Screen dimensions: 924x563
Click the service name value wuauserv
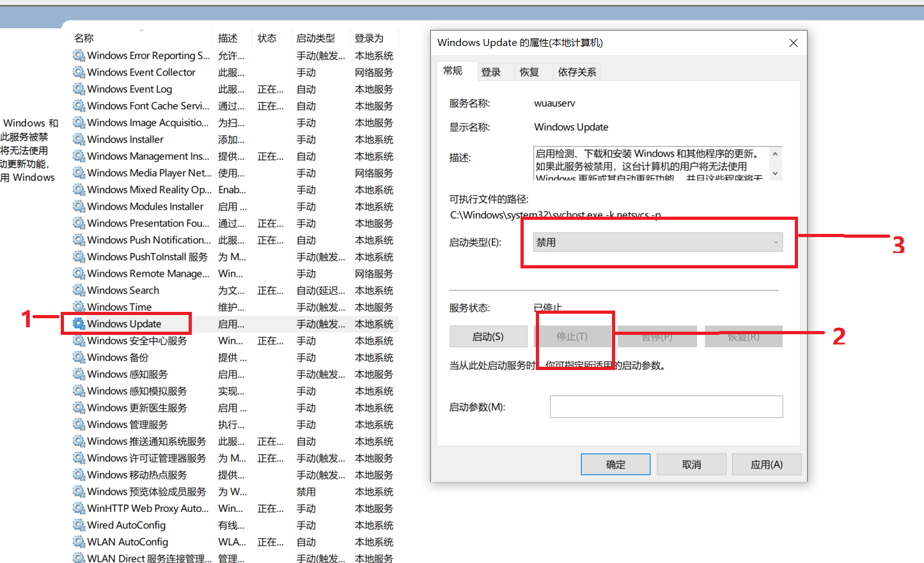[x=554, y=103]
